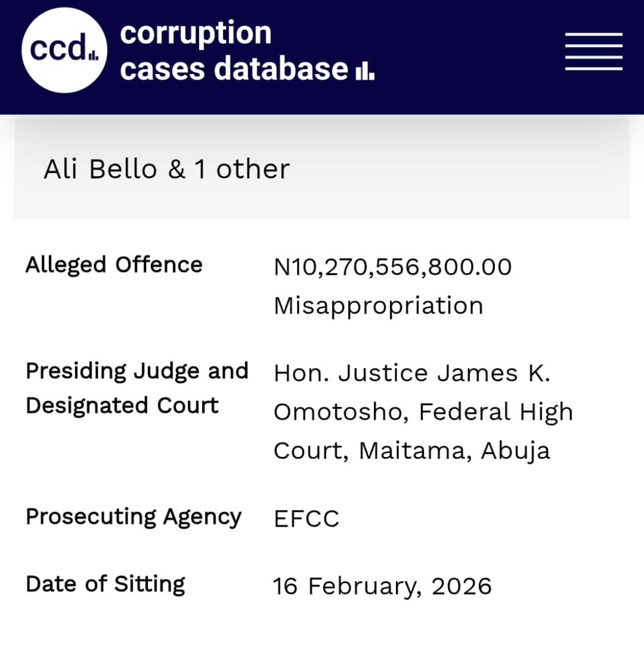Click the 'Designated Court' label line
Viewport: 644px width, 660px height.
(x=122, y=406)
